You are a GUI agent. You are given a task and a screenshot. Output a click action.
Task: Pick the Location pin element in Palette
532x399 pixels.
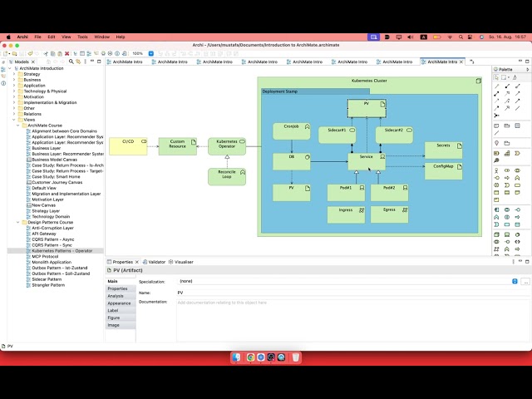point(497,143)
